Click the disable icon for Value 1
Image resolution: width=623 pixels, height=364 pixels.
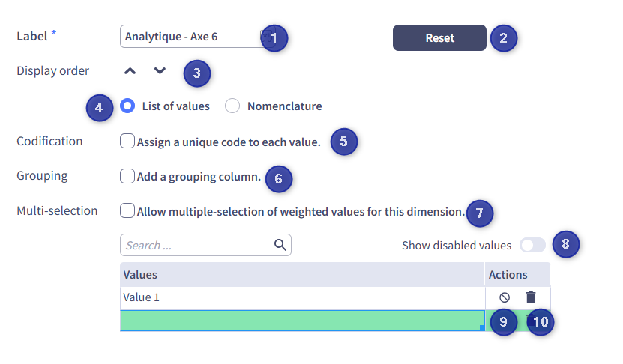[x=505, y=297]
